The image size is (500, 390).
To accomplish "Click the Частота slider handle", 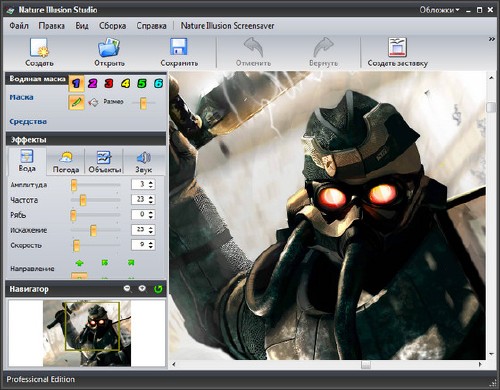I will pos(83,200).
